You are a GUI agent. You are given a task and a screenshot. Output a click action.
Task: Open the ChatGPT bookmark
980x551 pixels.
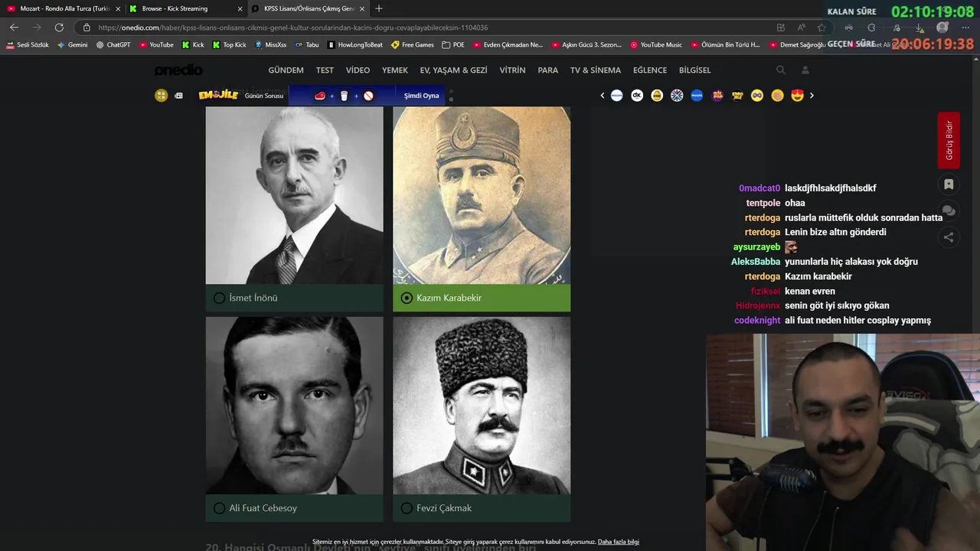click(x=113, y=45)
